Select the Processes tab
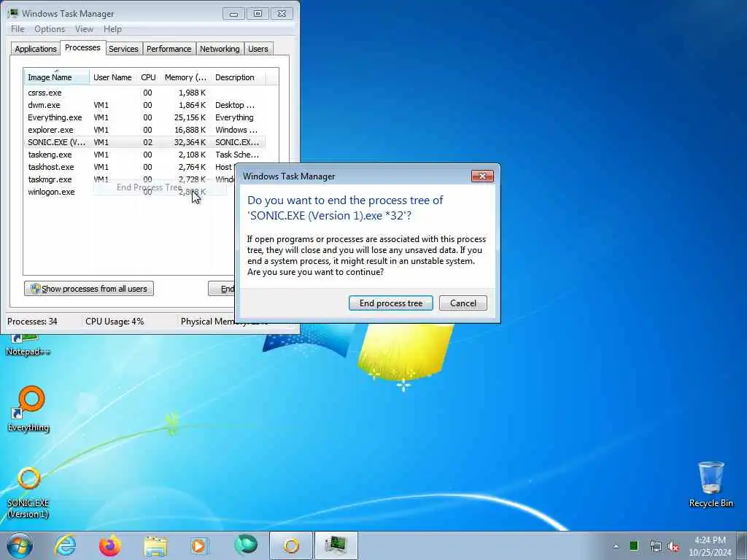 (x=82, y=47)
